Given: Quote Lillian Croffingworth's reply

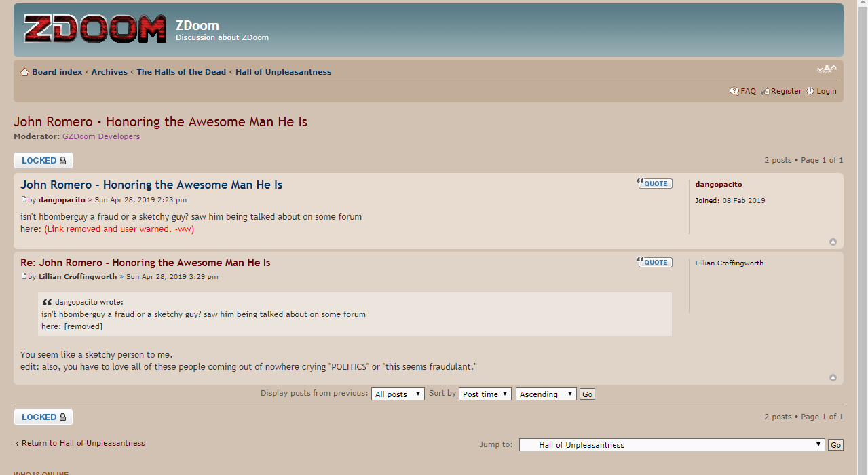Looking at the screenshot, I should click(655, 263).
